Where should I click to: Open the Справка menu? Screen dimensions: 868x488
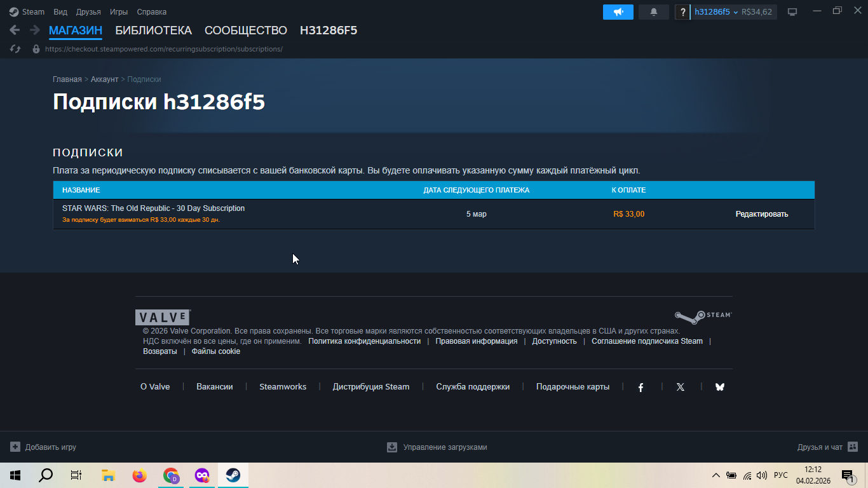[152, 12]
